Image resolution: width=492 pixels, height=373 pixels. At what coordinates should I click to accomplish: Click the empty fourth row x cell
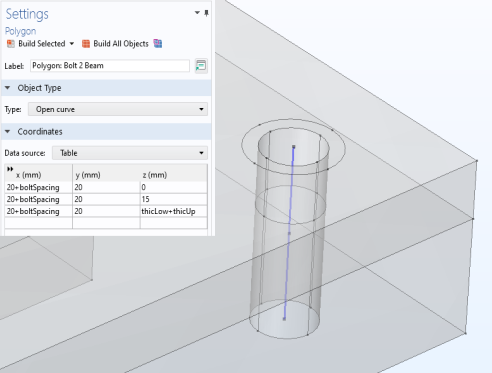pos(39,223)
